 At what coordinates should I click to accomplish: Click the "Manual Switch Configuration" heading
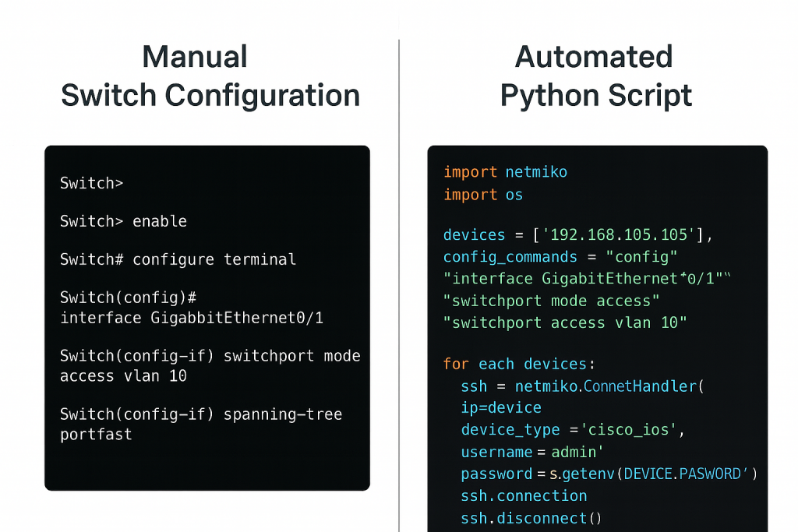[210, 76]
